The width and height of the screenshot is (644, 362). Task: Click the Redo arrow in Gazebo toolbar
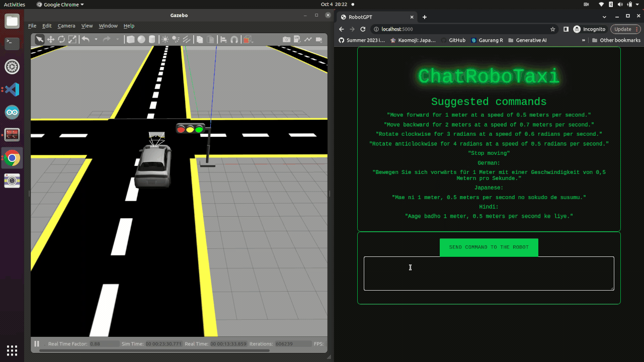point(107,40)
